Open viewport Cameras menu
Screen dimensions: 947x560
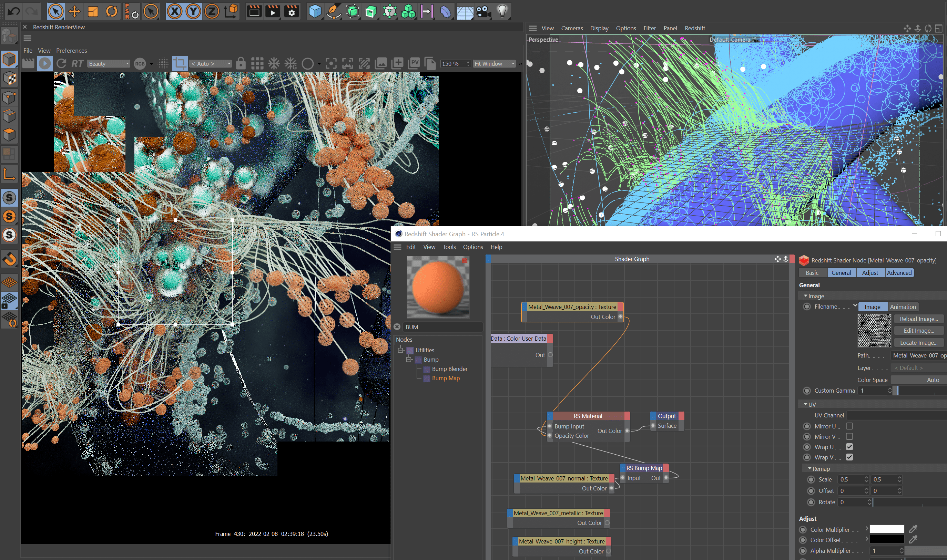pyautogui.click(x=572, y=28)
